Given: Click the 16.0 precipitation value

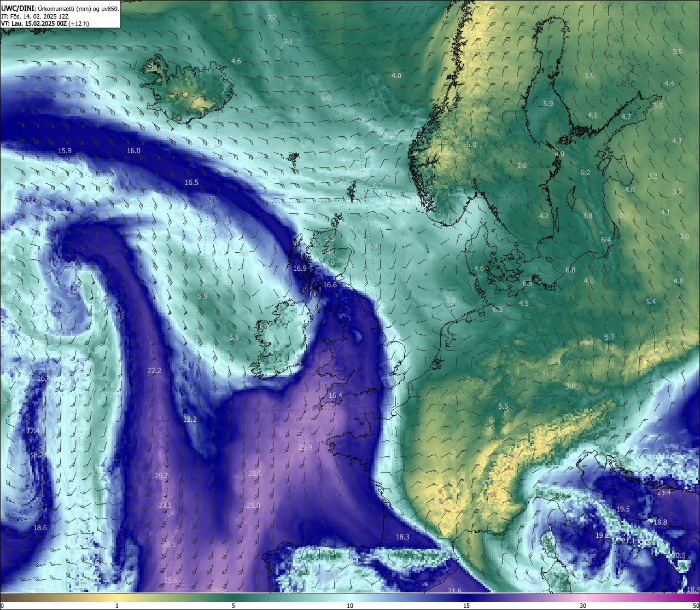Looking at the screenshot, I should (x=133, y=150).
